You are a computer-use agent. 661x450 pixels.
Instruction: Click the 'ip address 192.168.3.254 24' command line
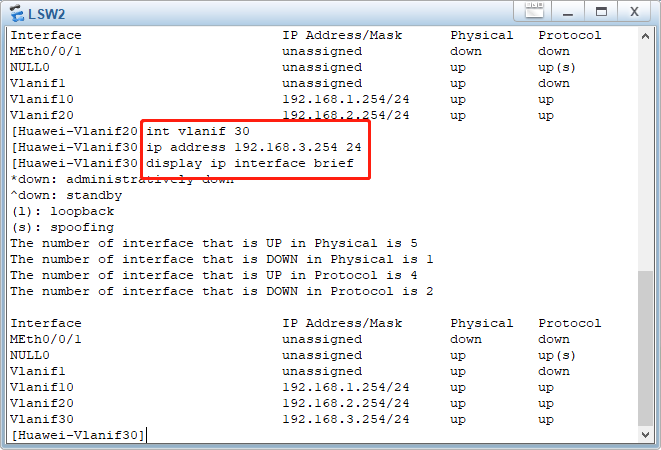click(x=254, y=147)
